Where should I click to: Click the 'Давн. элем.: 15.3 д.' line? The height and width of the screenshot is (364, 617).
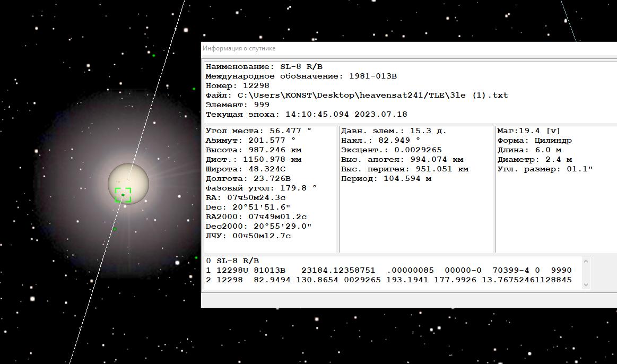[x=394, y=131]
